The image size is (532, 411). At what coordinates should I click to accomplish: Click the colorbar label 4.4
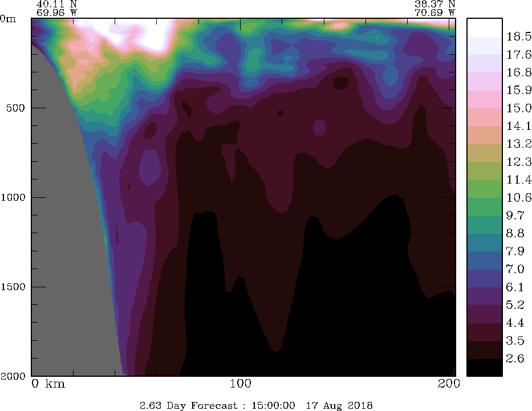[x=515, y=323]
